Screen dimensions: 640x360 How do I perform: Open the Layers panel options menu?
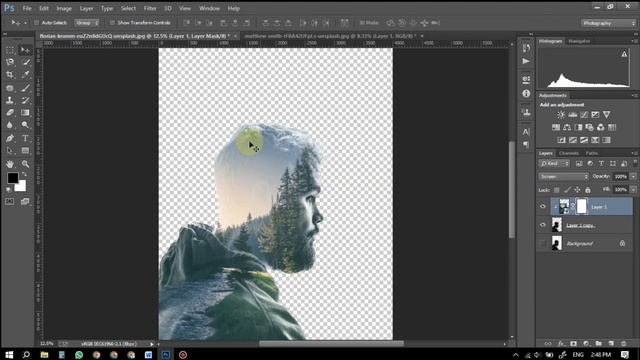[634, 153]
